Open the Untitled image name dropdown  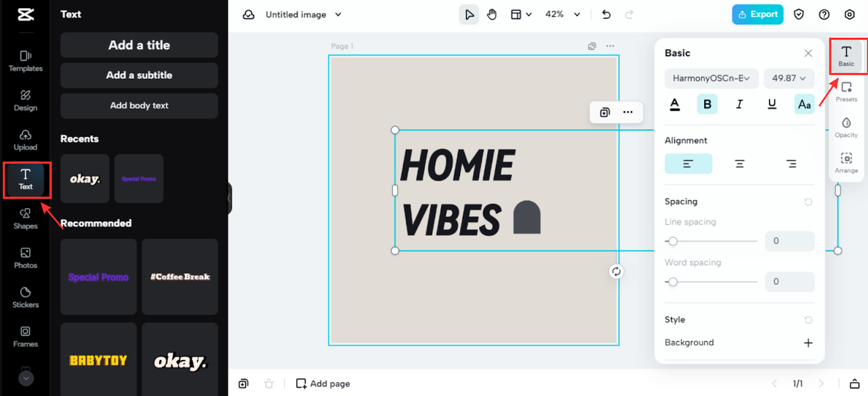[304, 14]
